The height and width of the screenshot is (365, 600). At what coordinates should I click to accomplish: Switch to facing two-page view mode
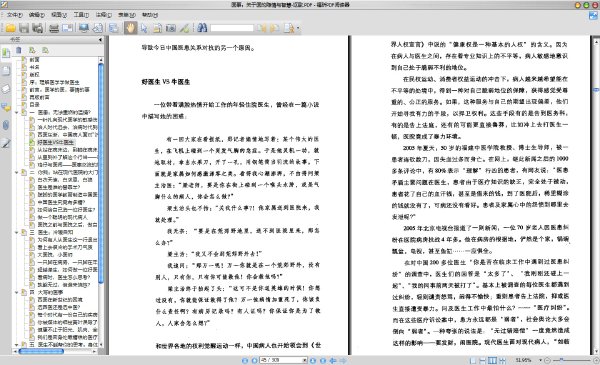[492, 360]
